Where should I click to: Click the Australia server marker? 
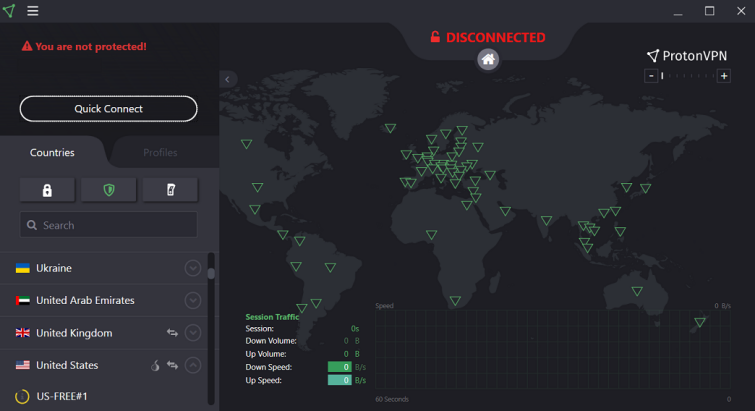tap(637, 291)
